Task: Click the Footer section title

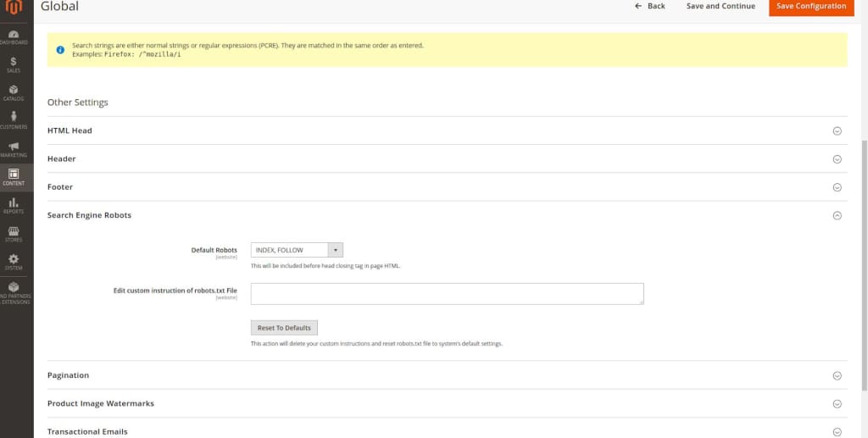Action: pos(60,187)
